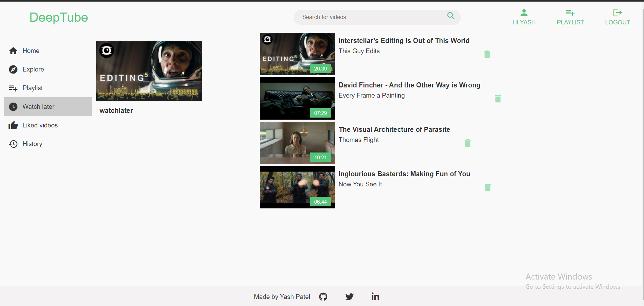Open the LinkedIn icon in footer

[375, 297]
